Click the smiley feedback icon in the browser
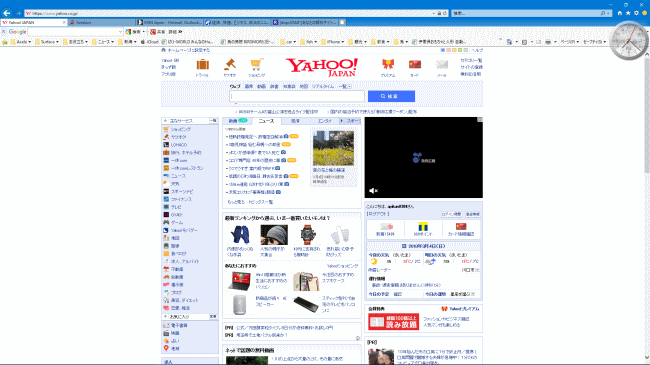Screen dimensions: 650x365 click(x=645, y=13)
